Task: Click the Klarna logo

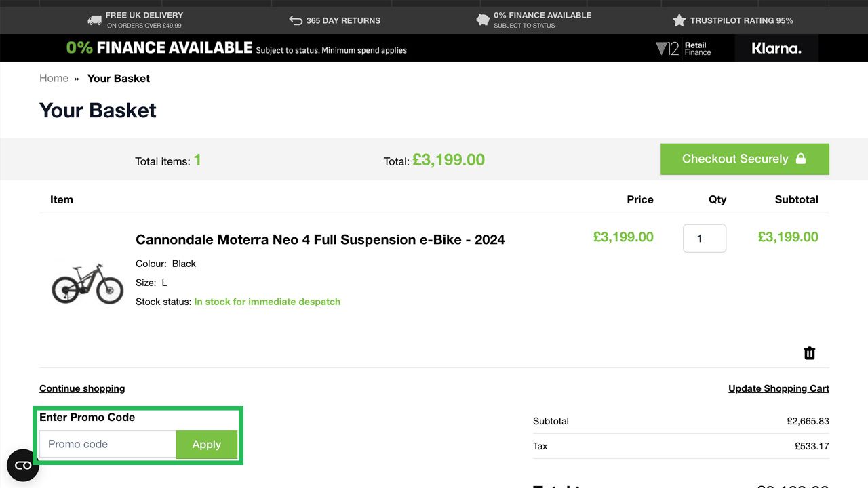Action: [x=776, y=49]
